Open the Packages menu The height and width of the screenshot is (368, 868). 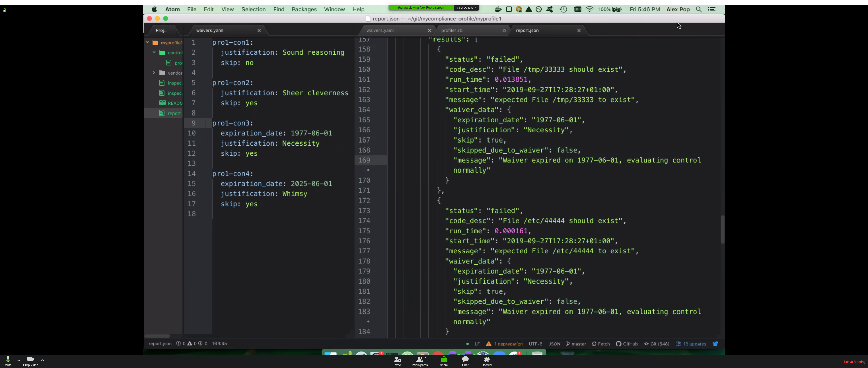click(304, 9)
